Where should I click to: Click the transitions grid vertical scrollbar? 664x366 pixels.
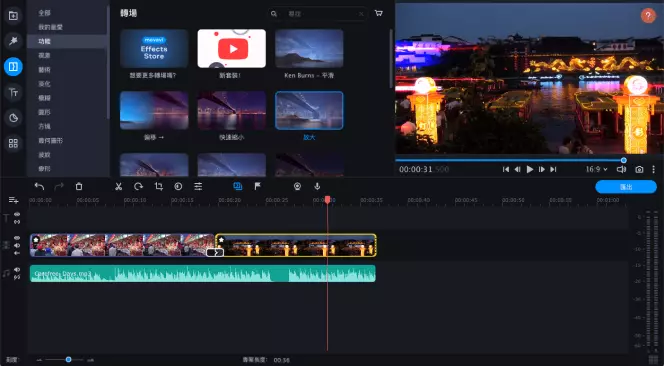[391, 58]
